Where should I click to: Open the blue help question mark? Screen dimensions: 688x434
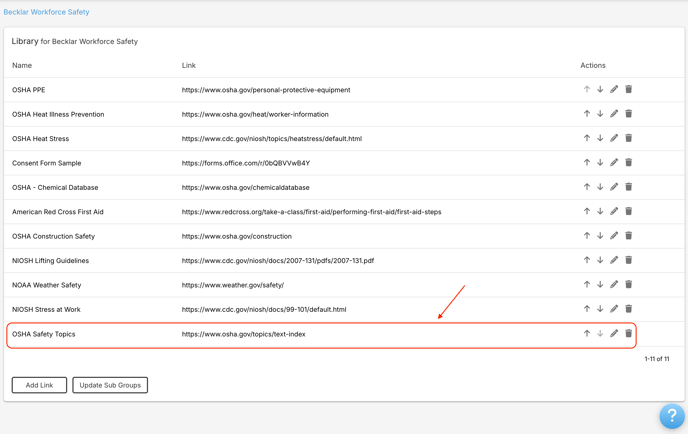(672, 416)
